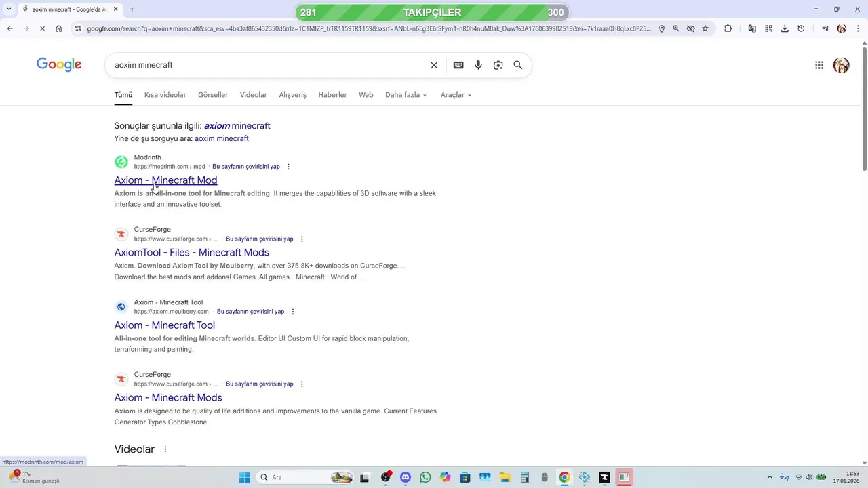Submit the search with the magnifier icon
The image size is (868, 488).
pos(518,65)
